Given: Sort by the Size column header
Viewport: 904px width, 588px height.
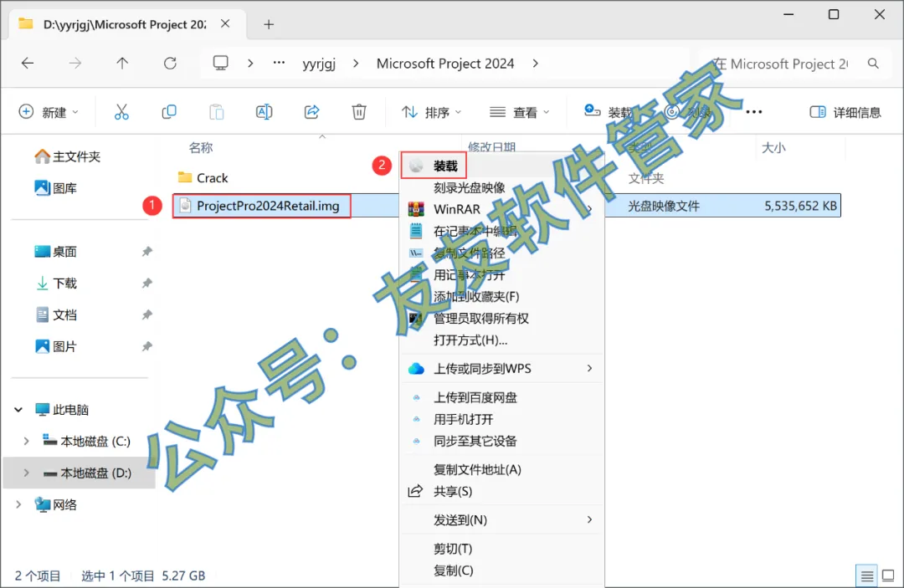Looking at the screenshot, I should [x=773, y=147].
